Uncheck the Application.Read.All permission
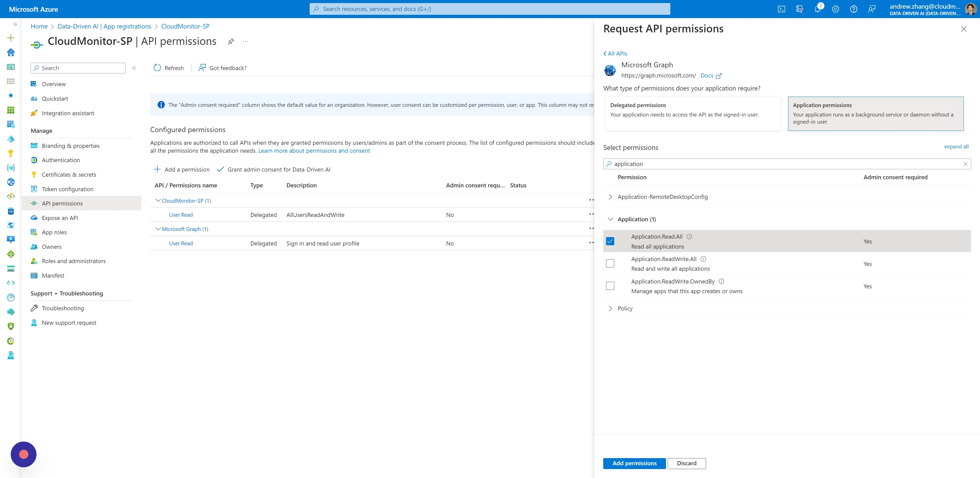The height and width of the screenshot is (478, 980). tap(610, 241)
